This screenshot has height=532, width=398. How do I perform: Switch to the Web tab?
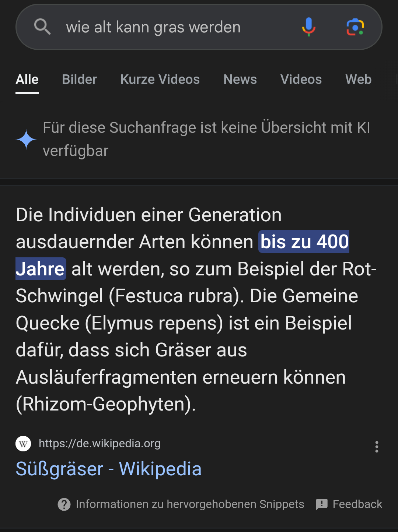pos(358,80)
